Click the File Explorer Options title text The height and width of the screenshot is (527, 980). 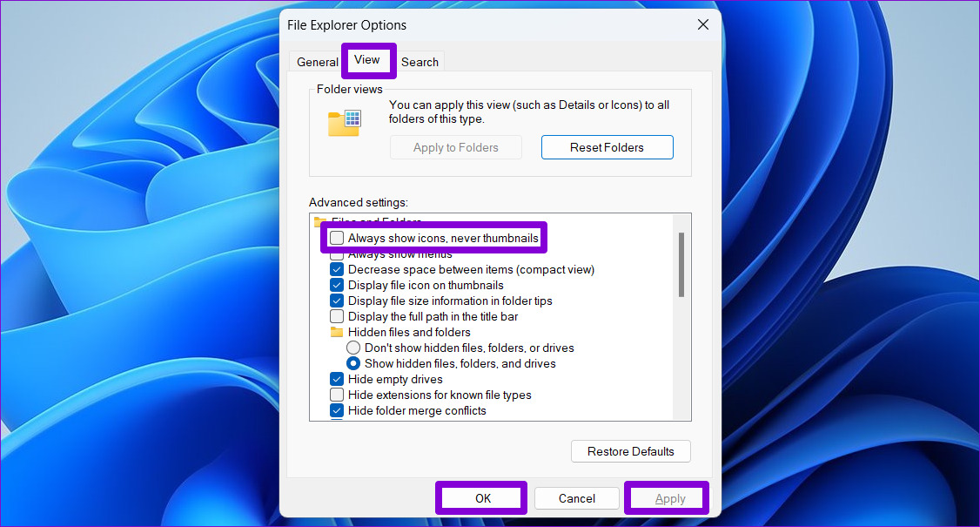[347, 25]
